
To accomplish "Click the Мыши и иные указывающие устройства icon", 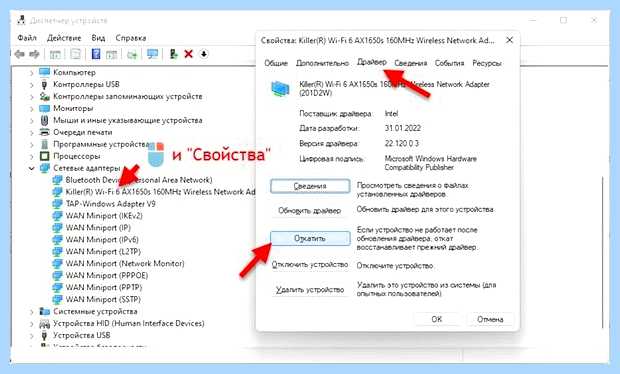I will 45,120.
